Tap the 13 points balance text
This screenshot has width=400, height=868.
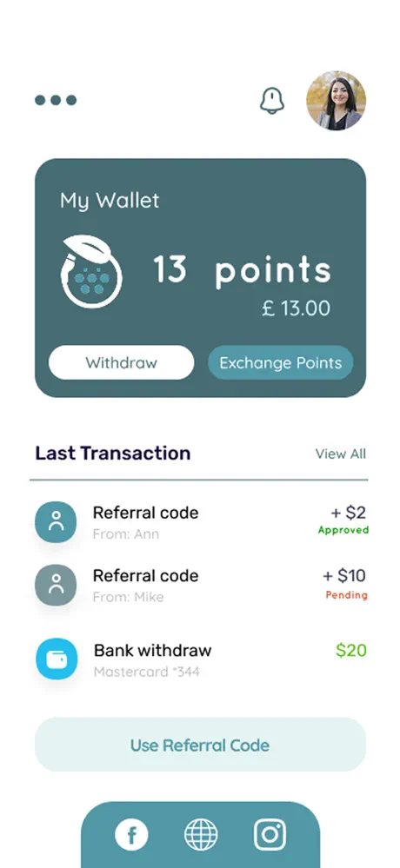click(242, 271)
